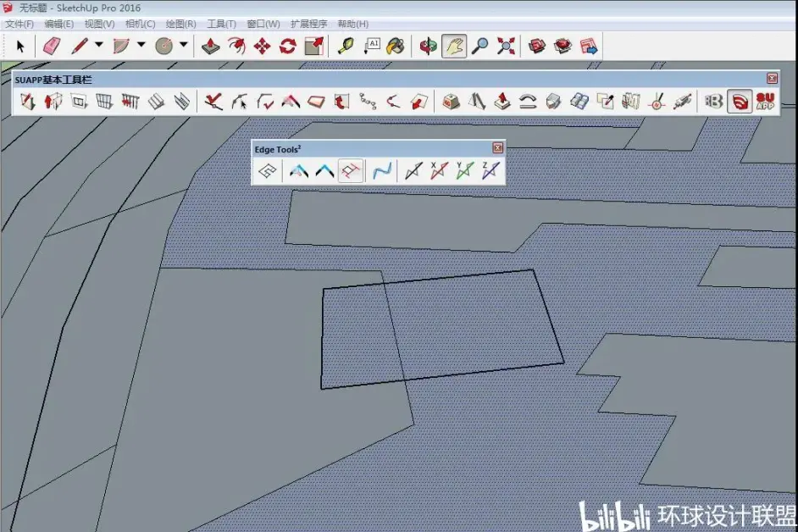Open the 帮助(H) menu
The height and width of the screenshot is (532, 798).
[x=352, y=24]
